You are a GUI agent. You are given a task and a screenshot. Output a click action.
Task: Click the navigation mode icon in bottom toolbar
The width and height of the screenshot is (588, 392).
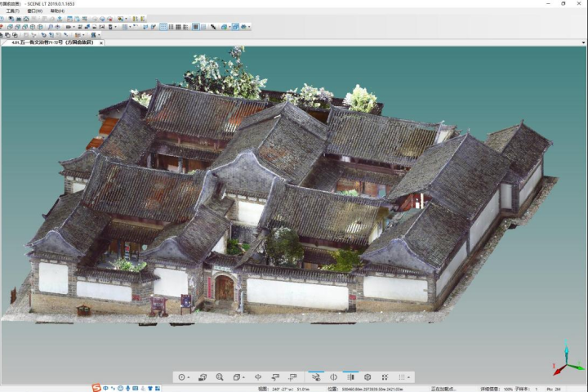(x=182, y=377)
